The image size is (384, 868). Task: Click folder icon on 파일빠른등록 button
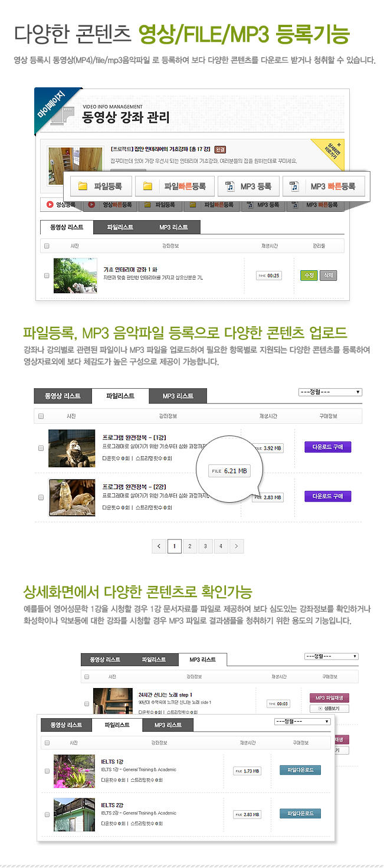pos(148,186)
